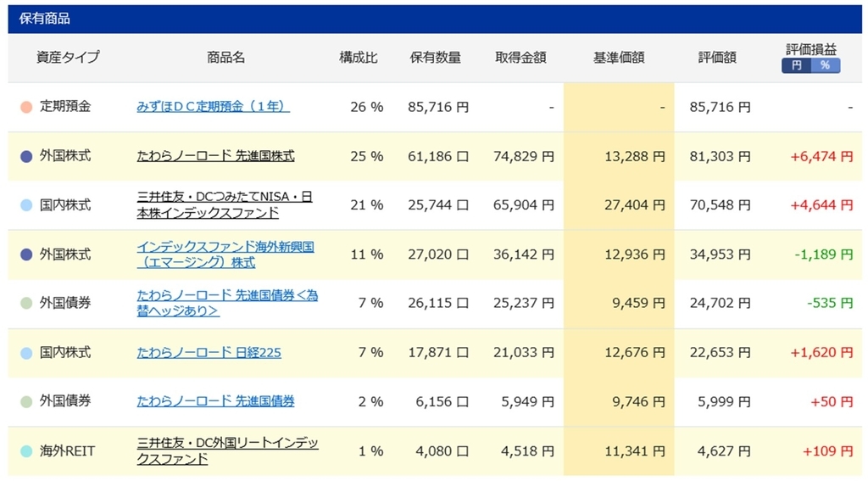Select the +6,474 円 gain value
The height and width of the screenshot is (481, 868).
pos(821,156)
